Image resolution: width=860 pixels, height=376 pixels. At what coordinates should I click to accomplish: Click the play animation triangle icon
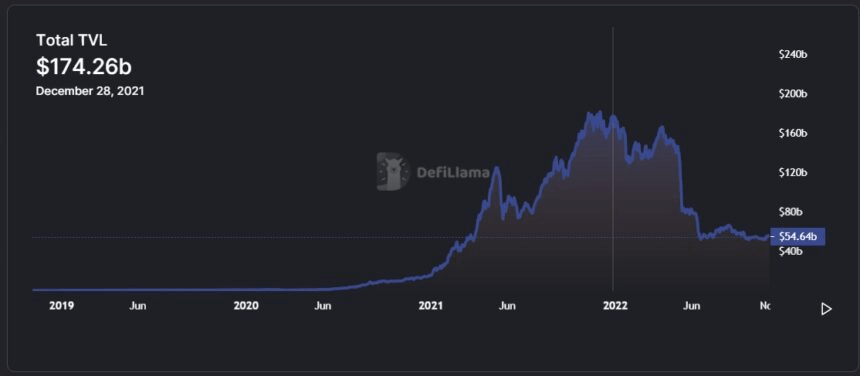(x=826, y=309)
